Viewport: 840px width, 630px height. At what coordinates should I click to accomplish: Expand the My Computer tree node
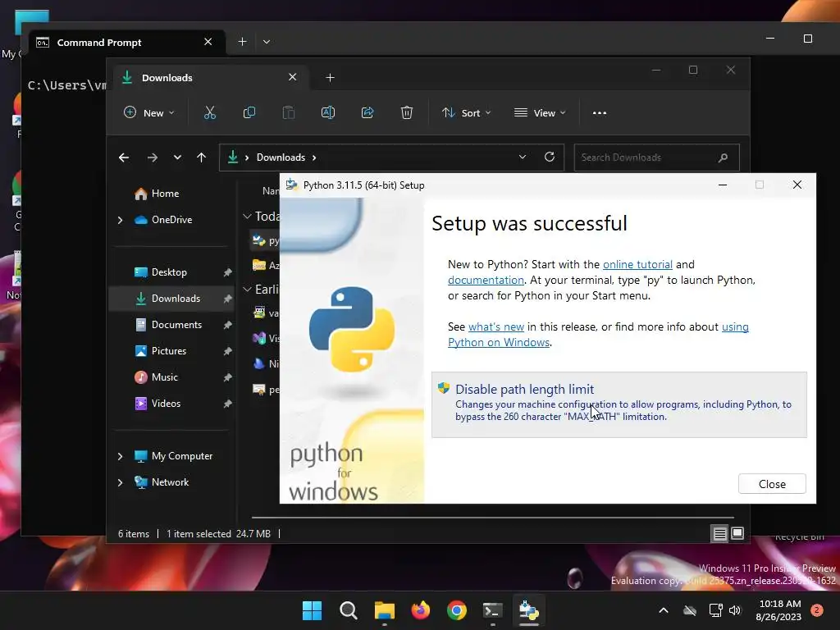coord(120,456)
